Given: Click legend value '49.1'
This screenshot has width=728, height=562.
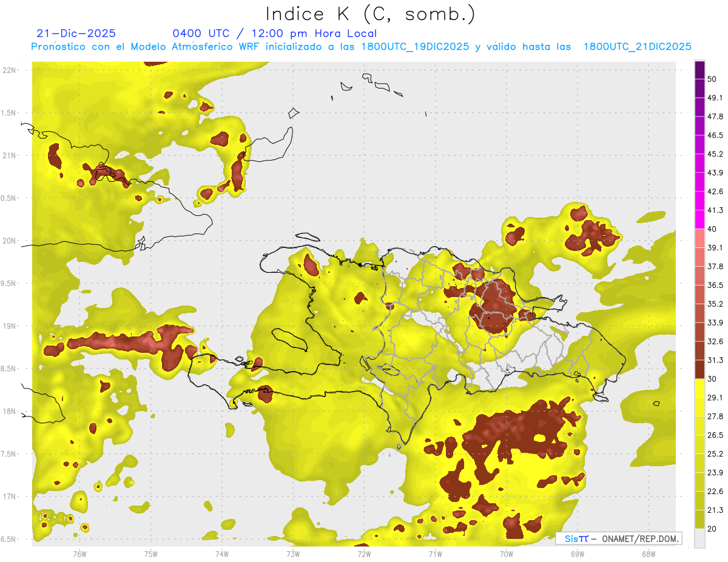Looking at the screenshot, I should point(715,98).
